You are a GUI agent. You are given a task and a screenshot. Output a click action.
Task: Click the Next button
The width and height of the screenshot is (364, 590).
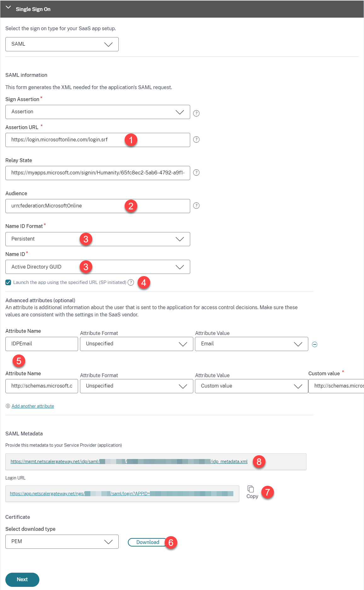[x=22, y=579]
